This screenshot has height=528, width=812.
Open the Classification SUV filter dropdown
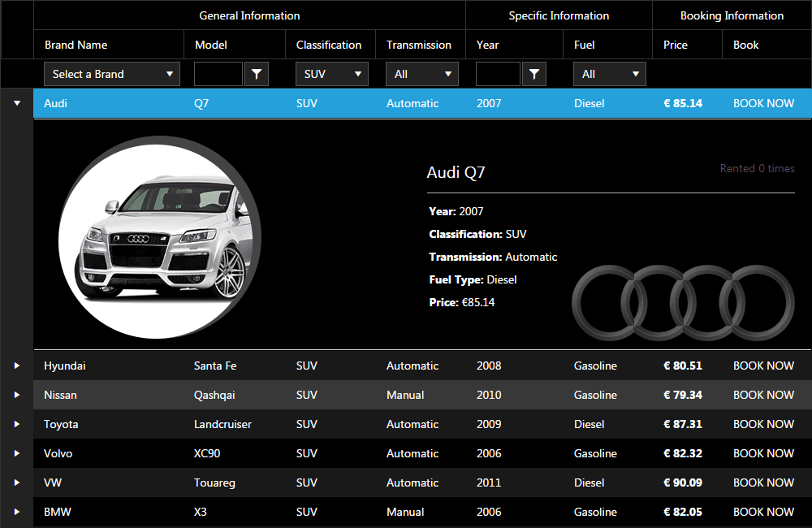coord(331,74)
